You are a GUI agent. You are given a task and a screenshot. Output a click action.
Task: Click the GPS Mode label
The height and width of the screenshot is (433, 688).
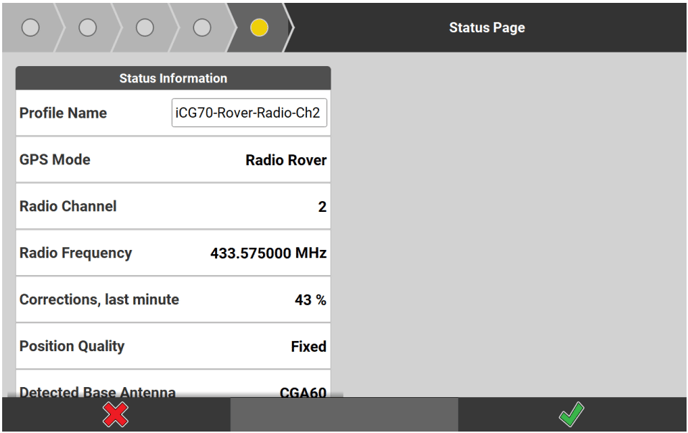coord(55,160)
